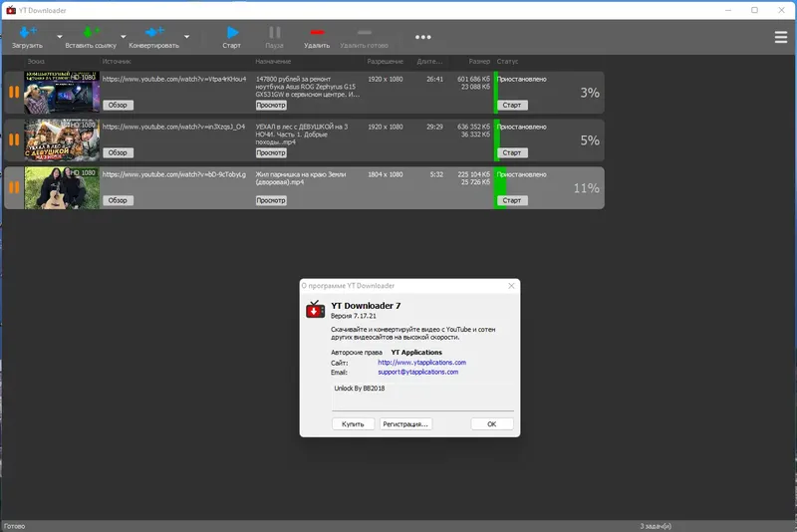Open thumbnail of the guitar Жил парнишка video
The width and height of the screenshot is (797, 532).
62,187
